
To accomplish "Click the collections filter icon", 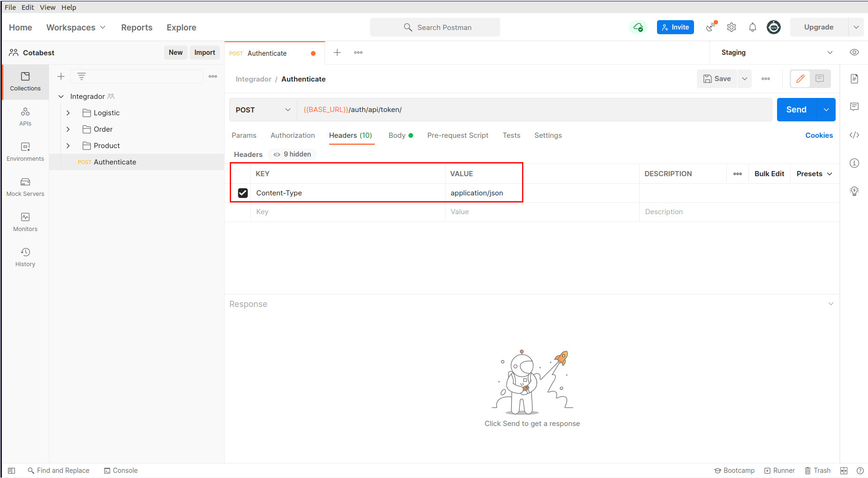I will tap(82, 76).
